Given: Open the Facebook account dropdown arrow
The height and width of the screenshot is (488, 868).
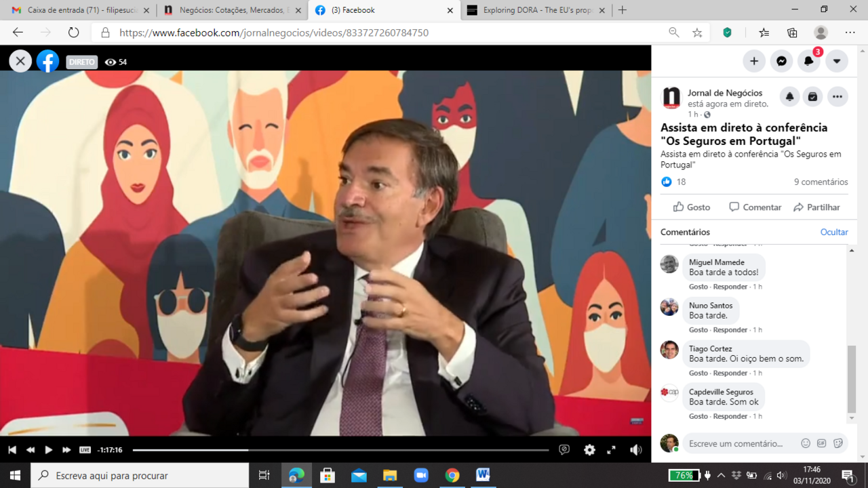Looking at the screenshot, I should coord(837,61).
